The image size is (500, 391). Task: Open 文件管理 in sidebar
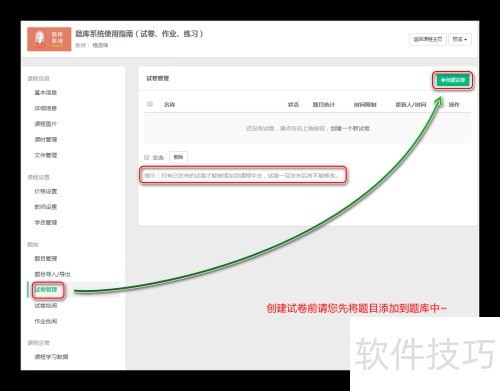tap(46, 155)
